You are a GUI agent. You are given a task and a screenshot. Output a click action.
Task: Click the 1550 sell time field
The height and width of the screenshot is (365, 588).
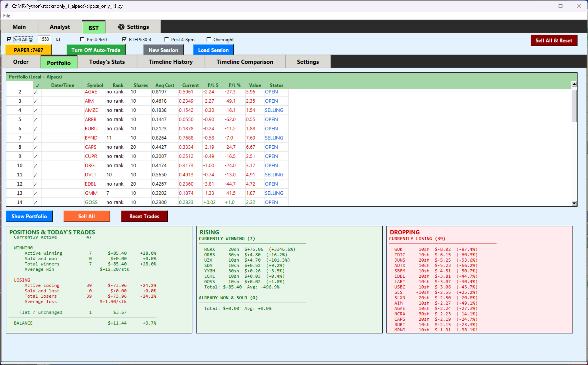pos(44,39)
